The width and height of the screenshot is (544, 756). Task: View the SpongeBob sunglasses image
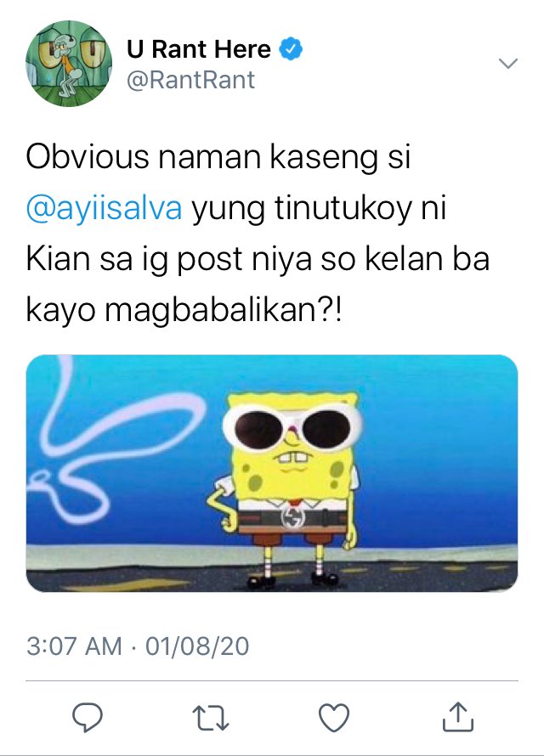pyautogui.click(x=272, y=473)
